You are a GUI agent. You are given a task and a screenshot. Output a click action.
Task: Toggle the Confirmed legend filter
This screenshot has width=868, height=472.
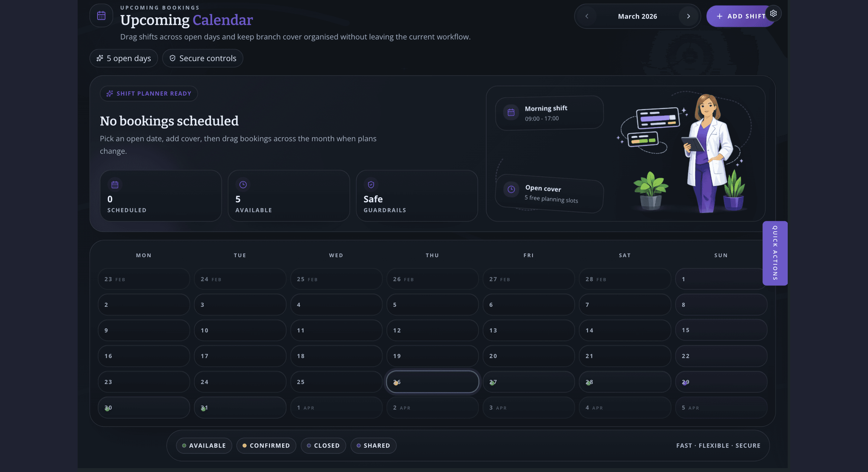coord(266,445)
